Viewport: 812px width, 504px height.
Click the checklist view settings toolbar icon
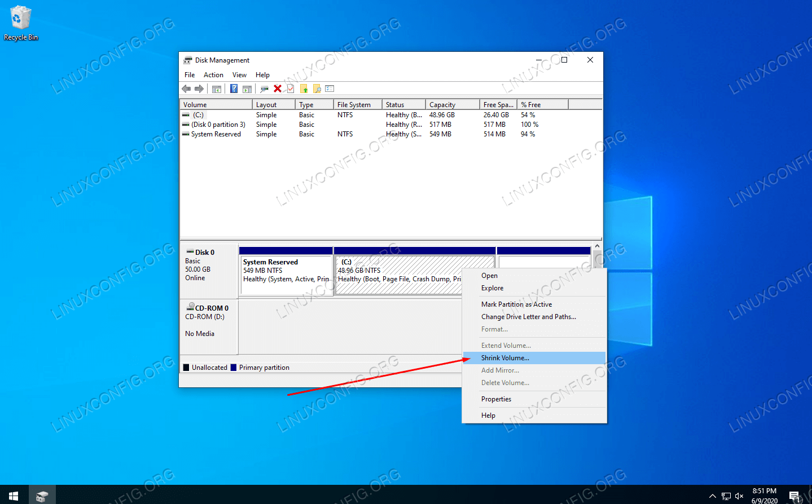tap(330, 89)
